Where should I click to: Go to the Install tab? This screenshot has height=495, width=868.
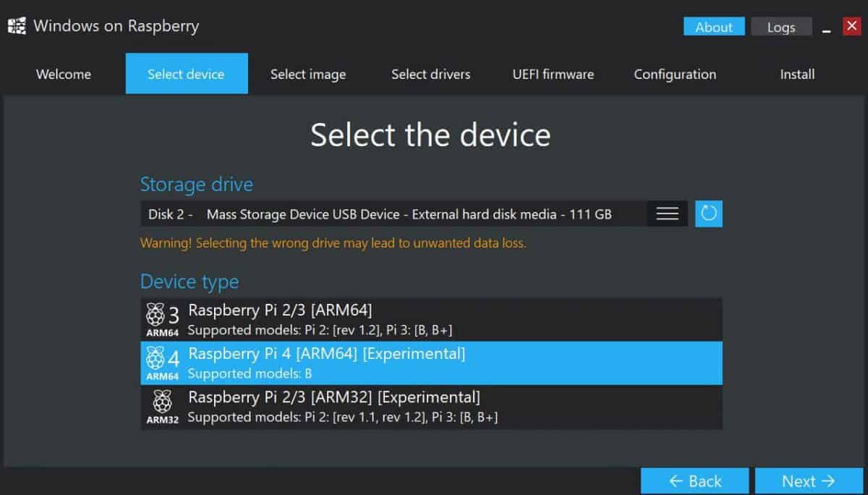(x=797, y=74)
